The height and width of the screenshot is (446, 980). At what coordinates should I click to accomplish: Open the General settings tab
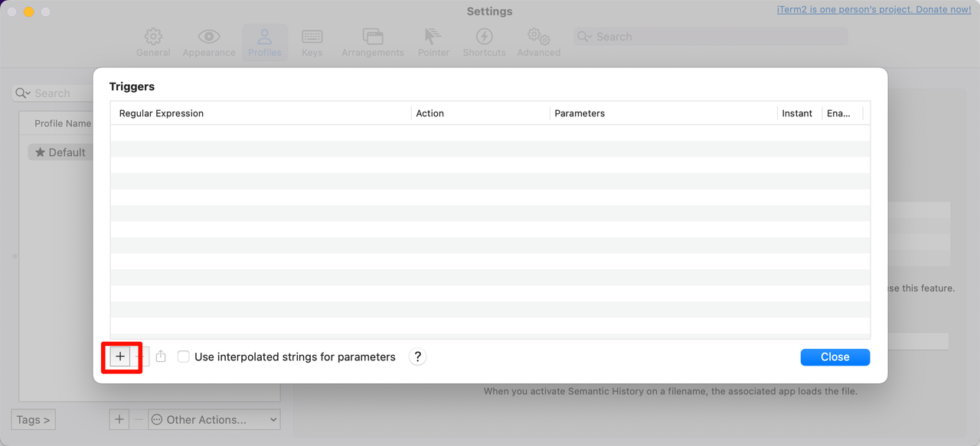[153, 42]
